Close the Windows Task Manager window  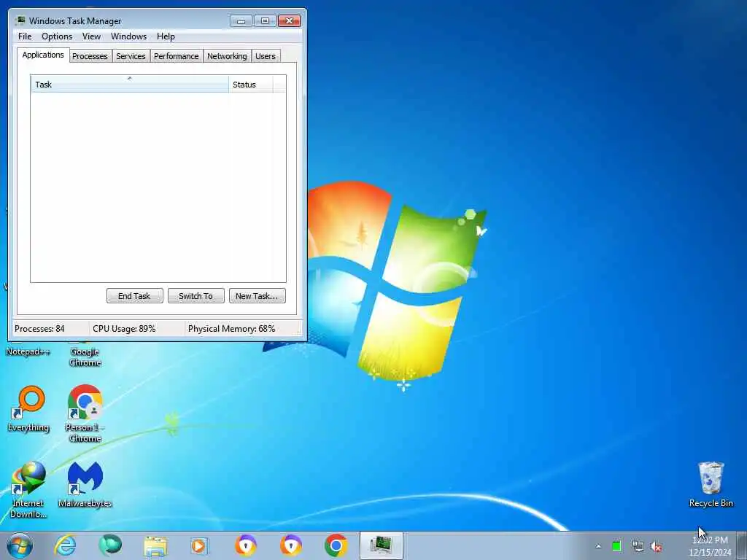coord(289,20)
